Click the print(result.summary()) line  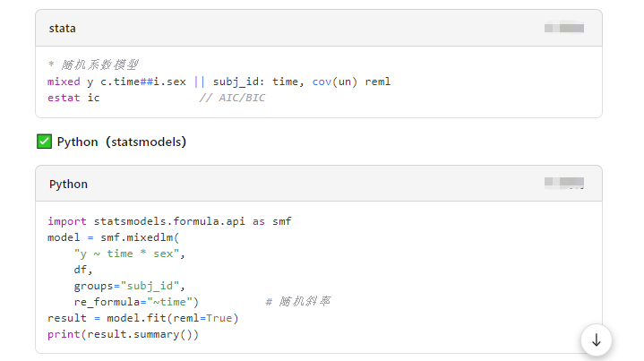tap(123, 334)
